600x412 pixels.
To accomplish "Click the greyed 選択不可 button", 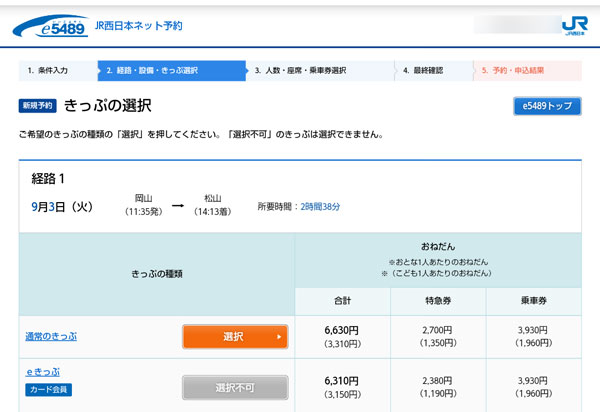I will (234, 387).
